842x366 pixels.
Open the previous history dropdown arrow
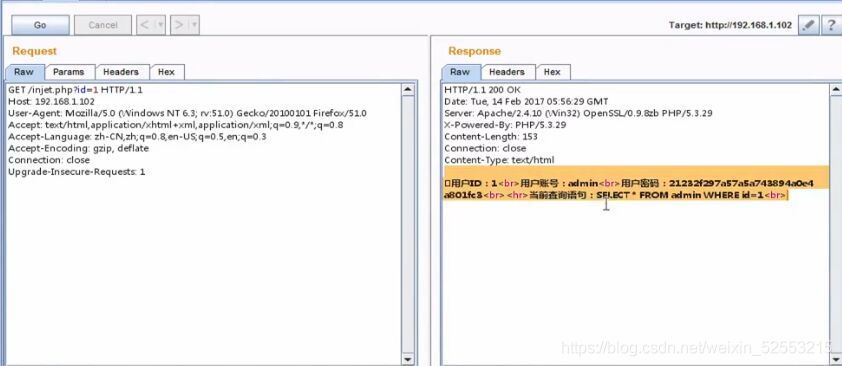pyautogui.click(x=160, y=25)
